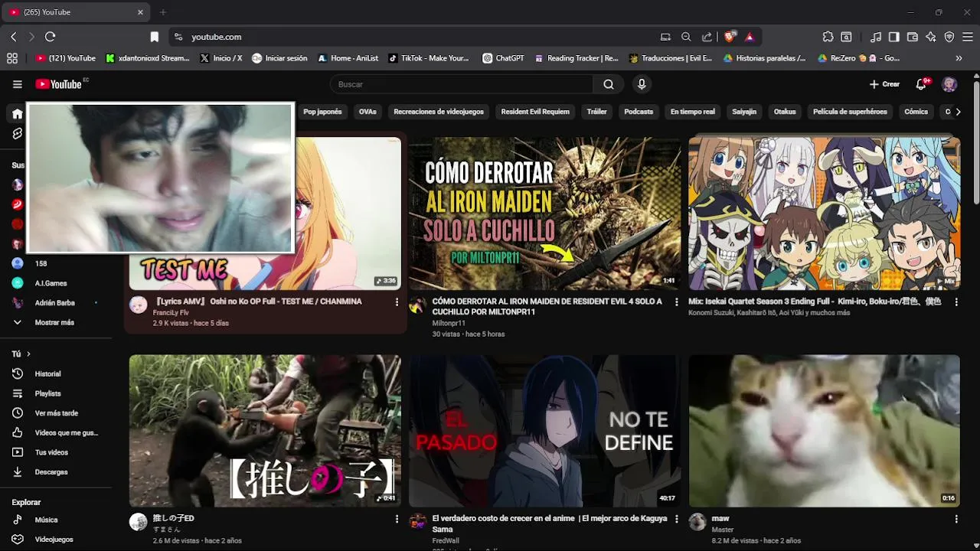Open Descargas in the sidebar
The height and width of the screenshot is (551, 980).
51,472
